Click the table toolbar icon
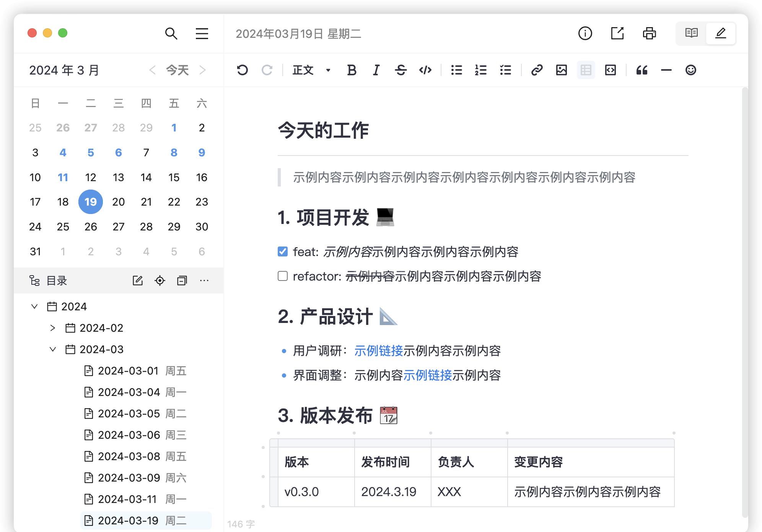 (586, 70)
